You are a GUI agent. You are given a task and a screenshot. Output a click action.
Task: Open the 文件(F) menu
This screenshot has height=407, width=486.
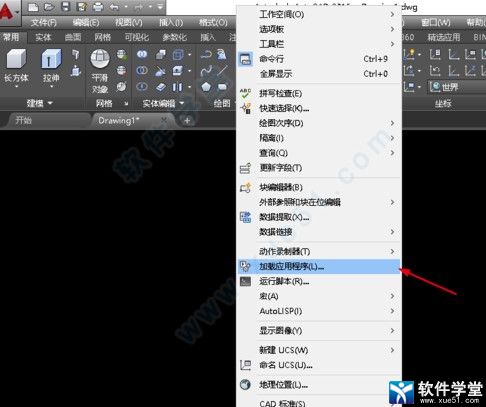tap(43, 23)
